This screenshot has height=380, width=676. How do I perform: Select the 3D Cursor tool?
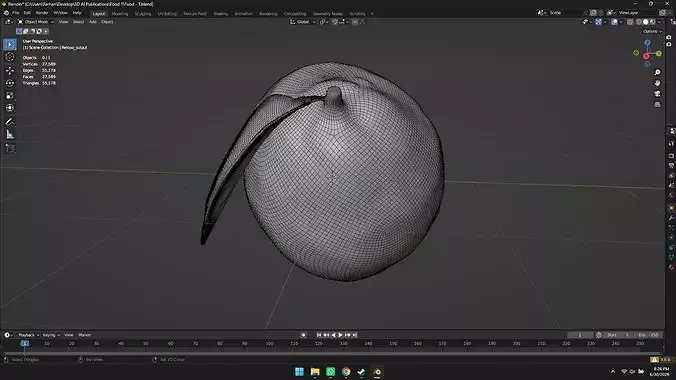(10, 57)
